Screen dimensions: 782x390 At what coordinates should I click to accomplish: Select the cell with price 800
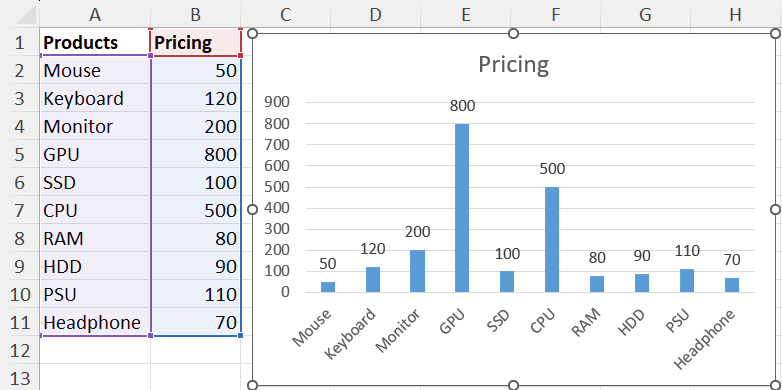pyautogui.click(x=196, y=154)
